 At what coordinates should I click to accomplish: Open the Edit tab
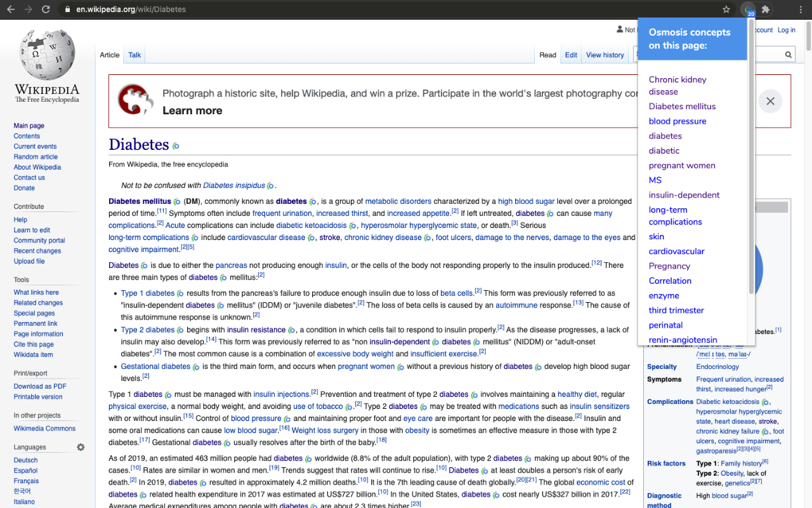pos(571,55)
